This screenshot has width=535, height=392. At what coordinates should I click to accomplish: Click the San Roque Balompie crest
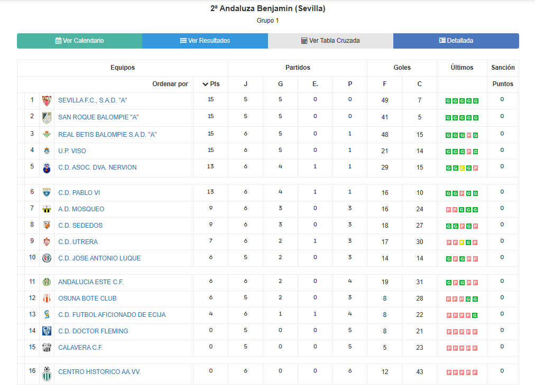coord(47,118)
